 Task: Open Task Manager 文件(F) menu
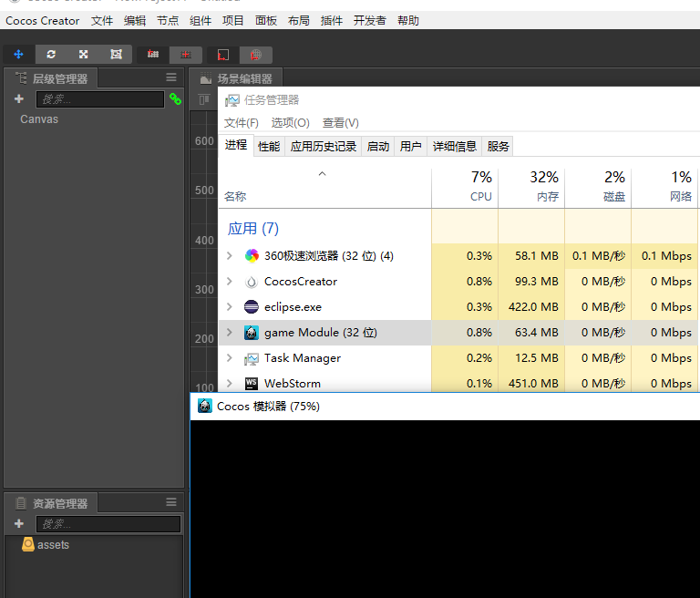pos(241,123)
